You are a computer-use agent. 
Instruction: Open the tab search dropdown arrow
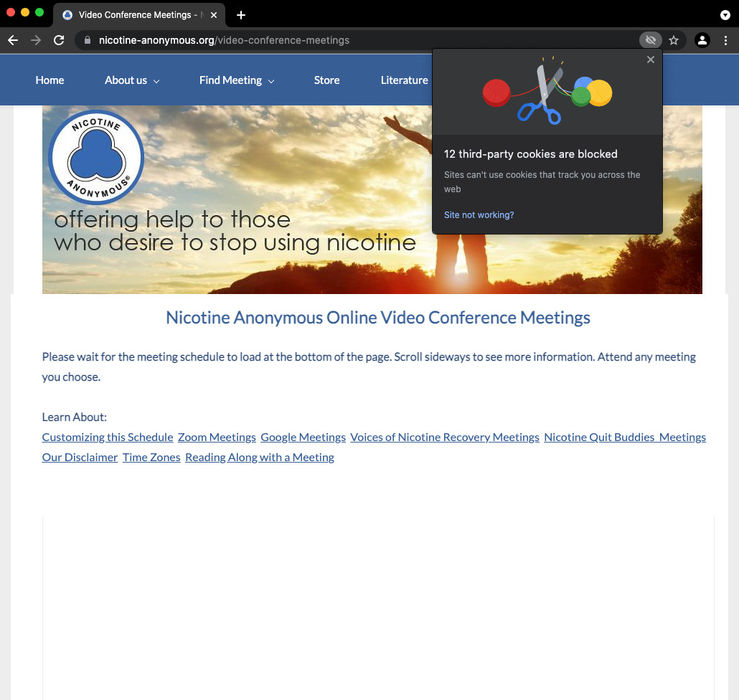[725, 15]
